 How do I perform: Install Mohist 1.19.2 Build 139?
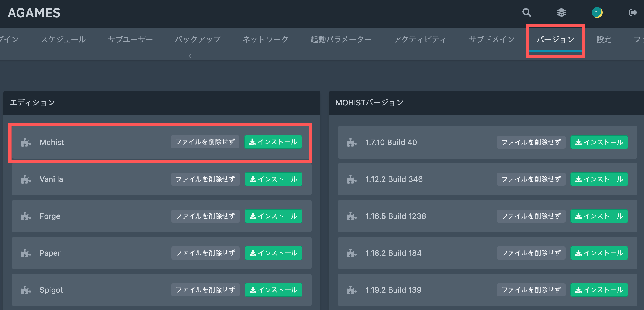[x=599, y=290]
